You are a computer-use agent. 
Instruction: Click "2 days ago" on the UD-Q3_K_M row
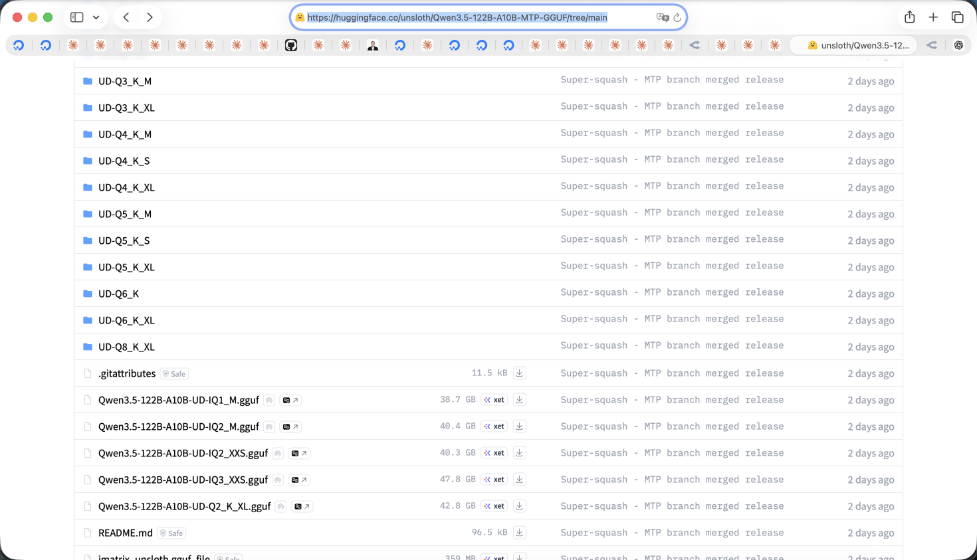[x=871, y=81]
